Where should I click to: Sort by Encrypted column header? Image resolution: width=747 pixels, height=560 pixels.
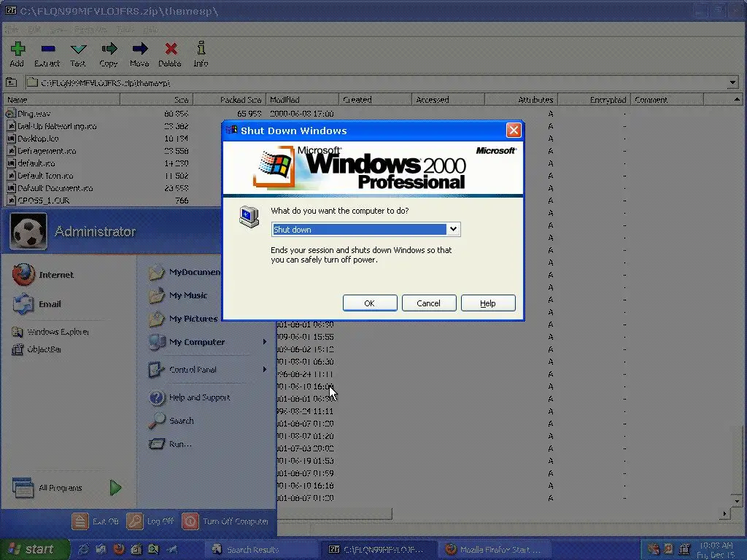pos(595,99)
